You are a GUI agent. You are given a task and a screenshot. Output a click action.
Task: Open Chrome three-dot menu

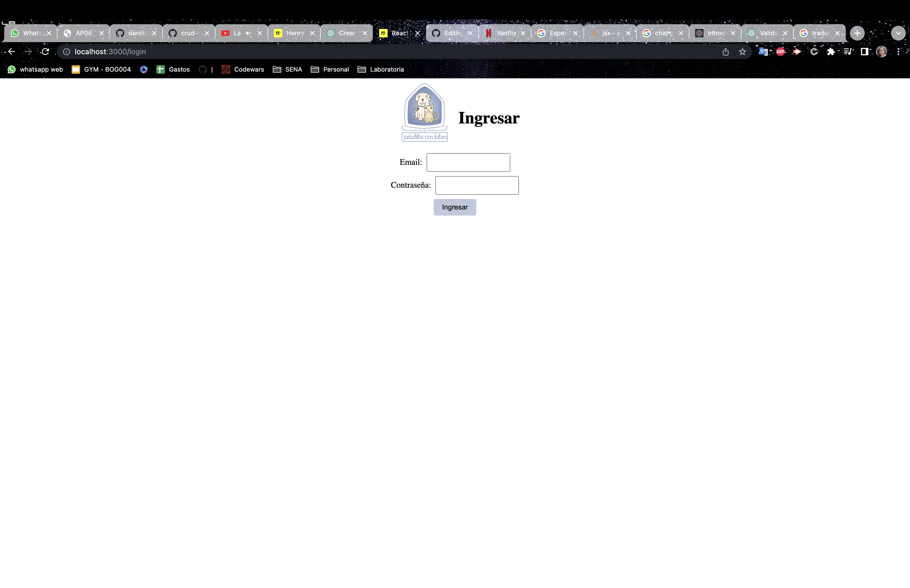click(898, 52)
